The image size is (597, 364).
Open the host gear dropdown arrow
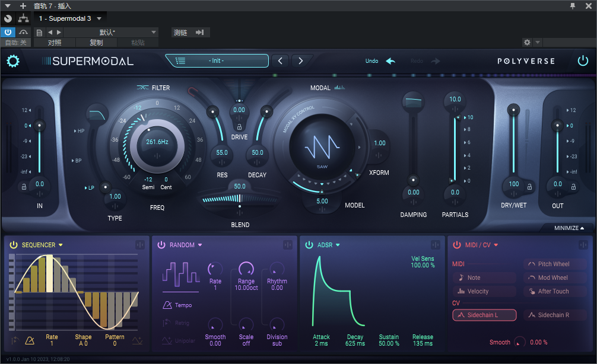tap(538, 42)
